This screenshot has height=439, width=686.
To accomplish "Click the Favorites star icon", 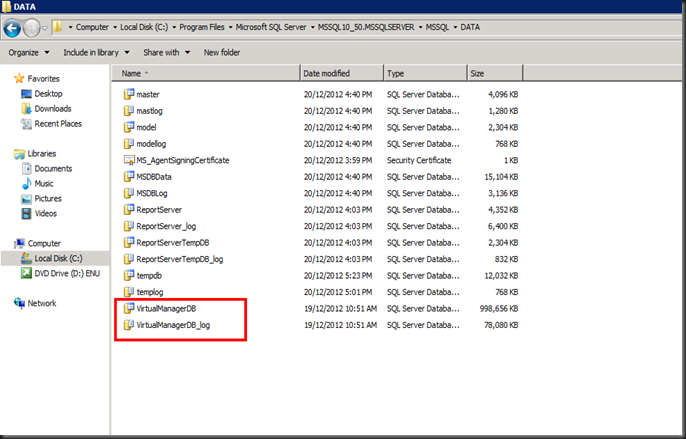I will 19,78.
